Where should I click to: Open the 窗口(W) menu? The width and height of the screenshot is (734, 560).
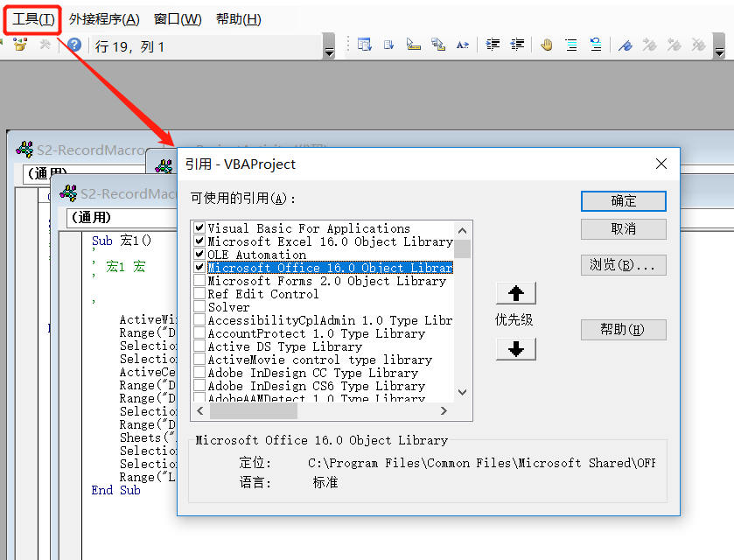tap(178, 19)
